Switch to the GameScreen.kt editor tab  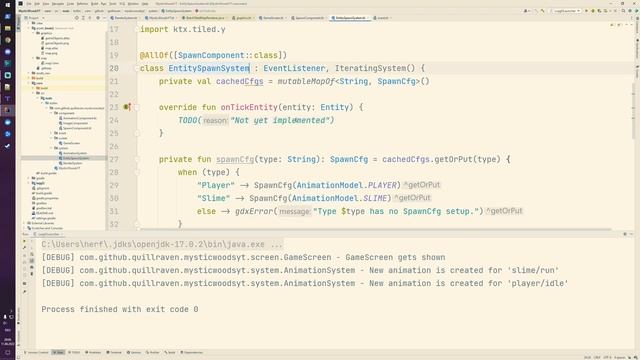click(272, 18)
